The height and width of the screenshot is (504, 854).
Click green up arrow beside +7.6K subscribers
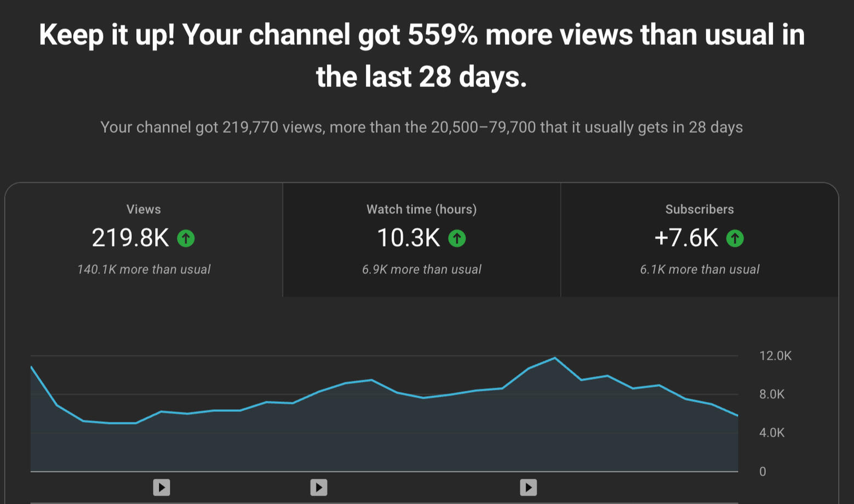pyautogui.click(x=735, y=238)
